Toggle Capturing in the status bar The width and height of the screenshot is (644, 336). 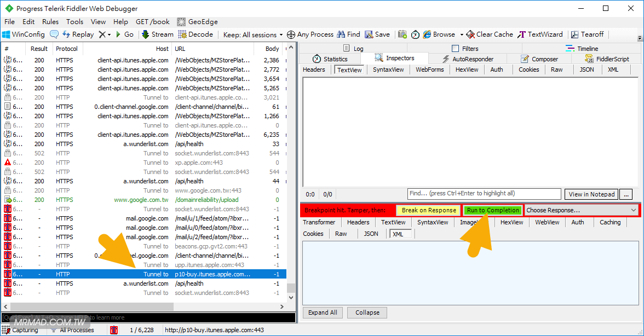point(21,330)
